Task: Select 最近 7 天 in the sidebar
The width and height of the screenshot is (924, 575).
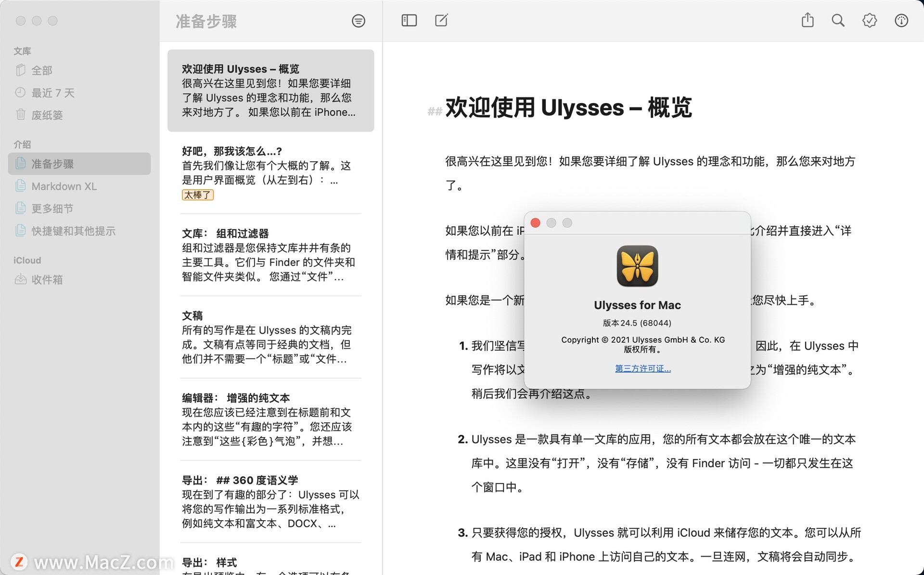Action: click(x=79, y=92)
